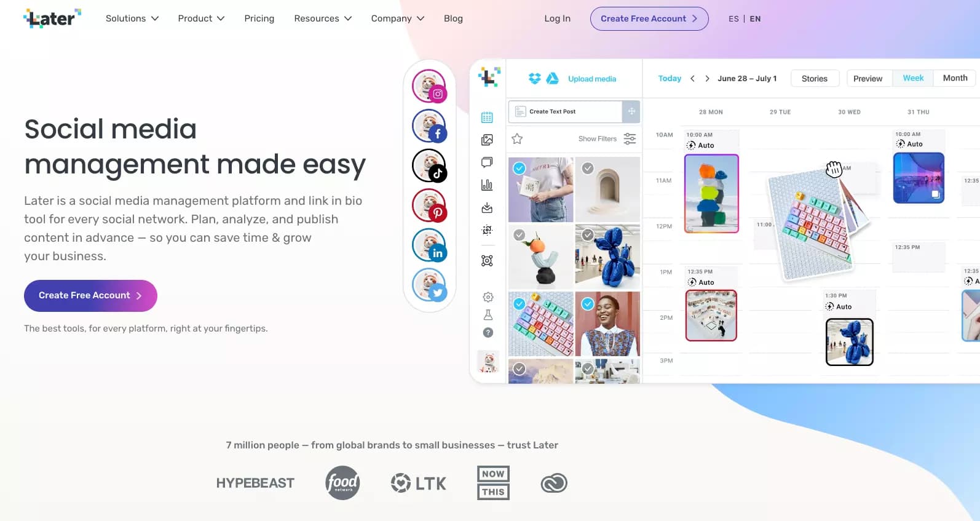Select the TikTok profile avatar icon
This screenshot has width=980, height=521.
click(x=429, y=165)
